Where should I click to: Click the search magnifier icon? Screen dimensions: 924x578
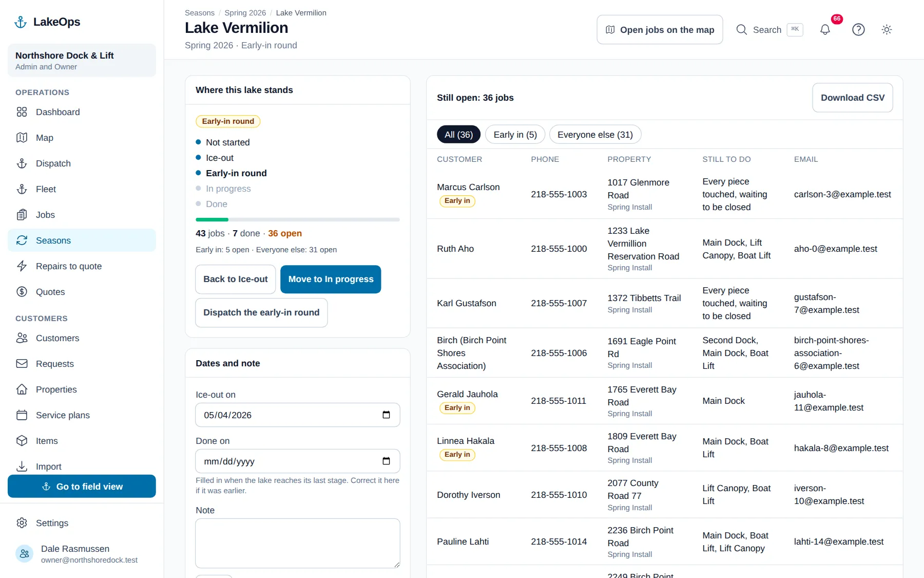[741, 30]
